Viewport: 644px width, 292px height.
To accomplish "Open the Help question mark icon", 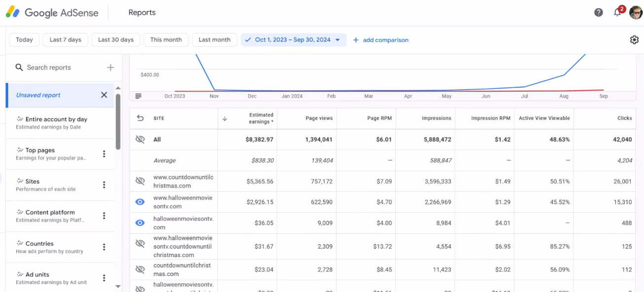I will coord(599,12).
